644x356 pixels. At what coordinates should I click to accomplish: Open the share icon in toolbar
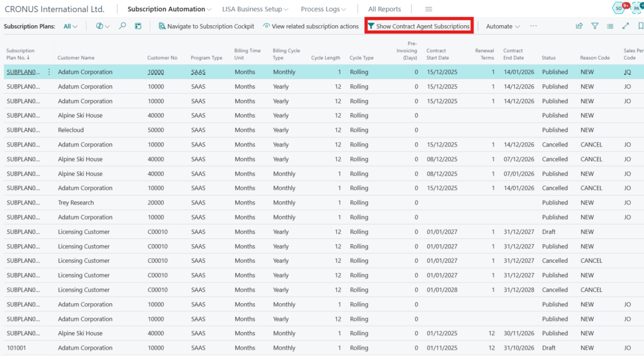[x=579, y=26]
